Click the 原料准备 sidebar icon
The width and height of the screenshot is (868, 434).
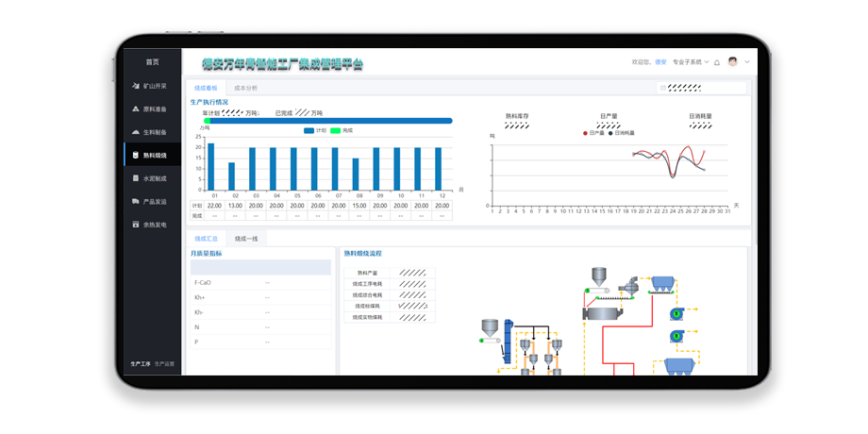136,109
